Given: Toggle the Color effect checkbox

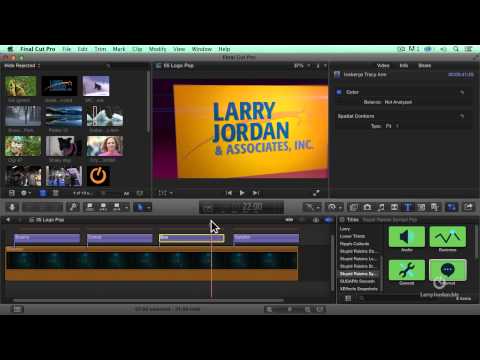Looking at the screenshot, I should coord(339,92).
